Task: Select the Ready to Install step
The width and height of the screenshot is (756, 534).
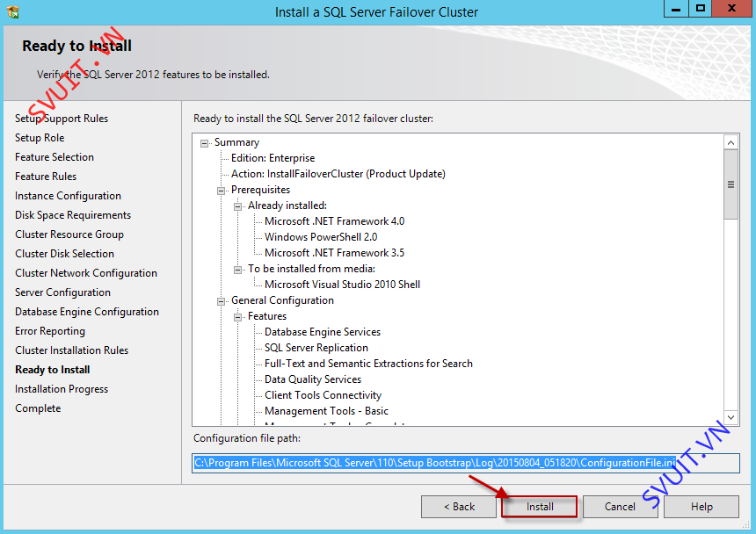Action: click(53, 370)
